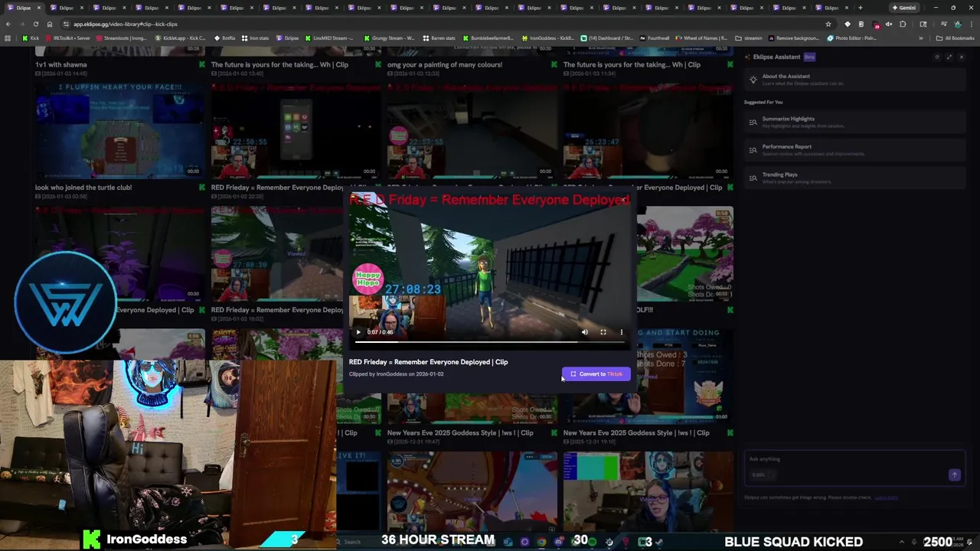Viewport: 980px width, 551px height.
Task: Open the Grungy Stream bookmark
Action: [x=389, y=37]
